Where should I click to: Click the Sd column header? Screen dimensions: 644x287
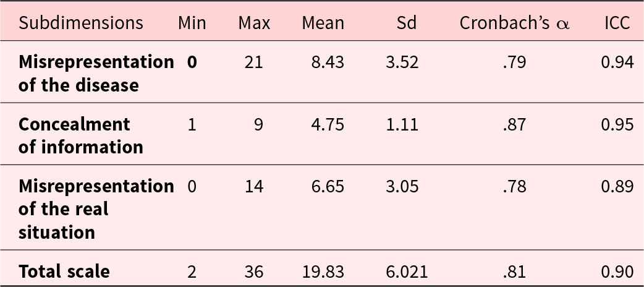[407, 24]
